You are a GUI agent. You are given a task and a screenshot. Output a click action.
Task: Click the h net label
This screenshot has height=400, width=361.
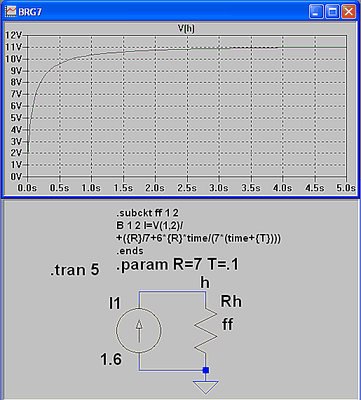[x=205, y=283]
